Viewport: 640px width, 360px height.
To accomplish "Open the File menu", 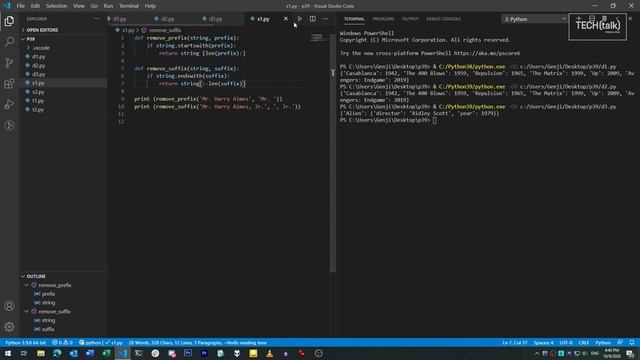I will (x=20, y=6).
